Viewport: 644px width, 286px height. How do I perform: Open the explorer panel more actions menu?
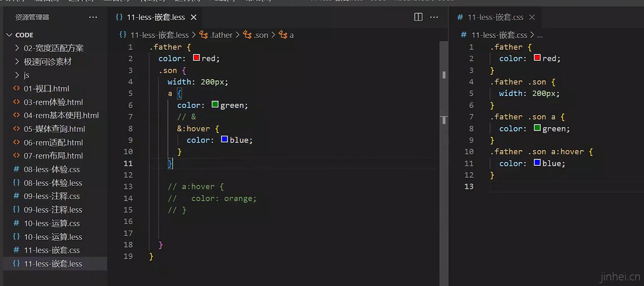tap(93, 17)
